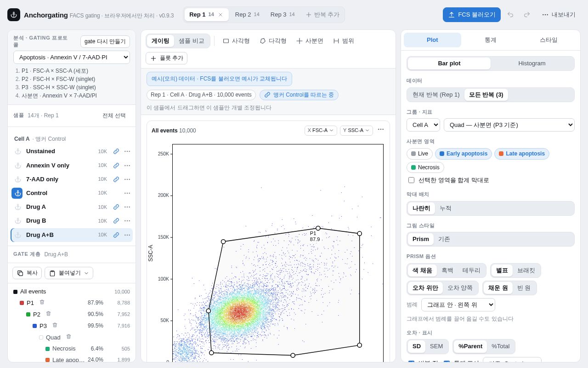Set Drug A as anchor via its anchor icon
The width and height of the screenshot is (588, 368).
click(18, 207)
